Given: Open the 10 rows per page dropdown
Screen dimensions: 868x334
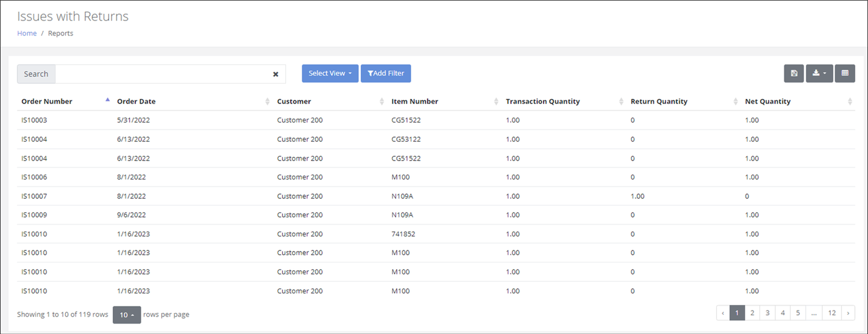Looking at the screenshot, I should (x=127, y=315).
